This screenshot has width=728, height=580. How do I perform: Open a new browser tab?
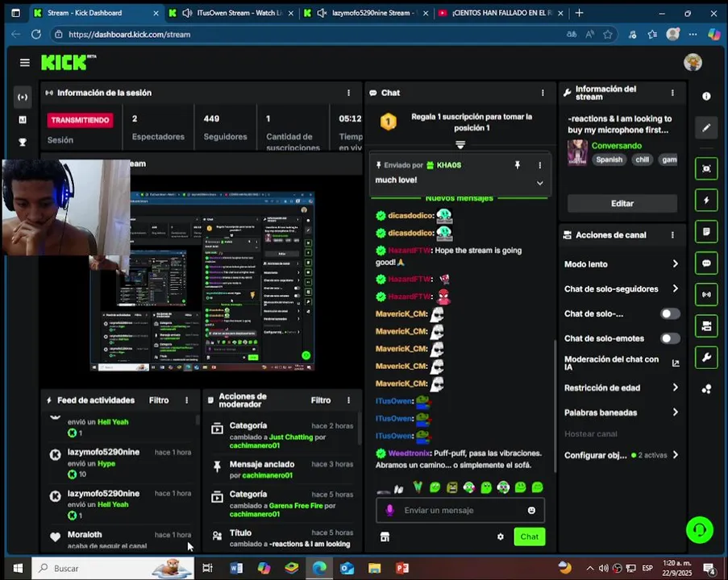(579, 13)
